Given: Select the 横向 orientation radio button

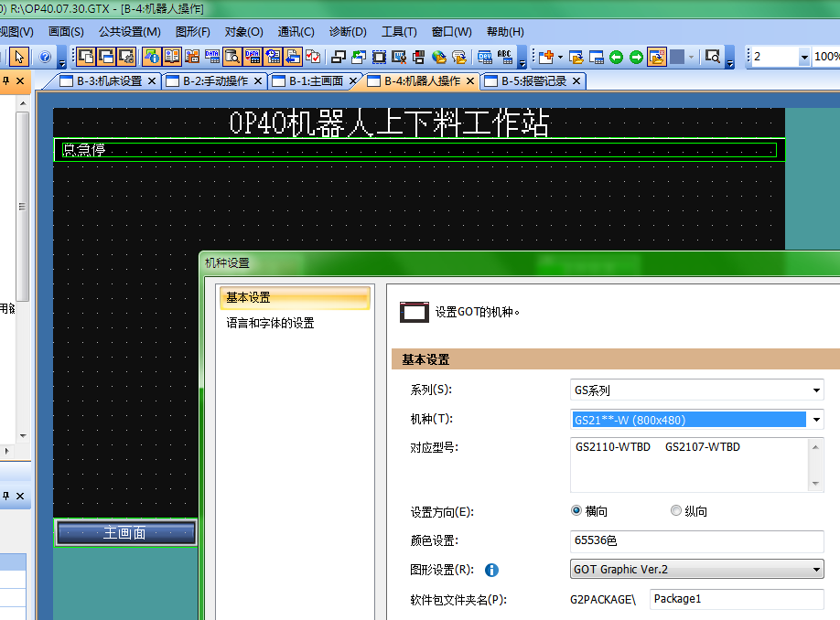Looking at the screenshot, I should (x=576, y=511).
